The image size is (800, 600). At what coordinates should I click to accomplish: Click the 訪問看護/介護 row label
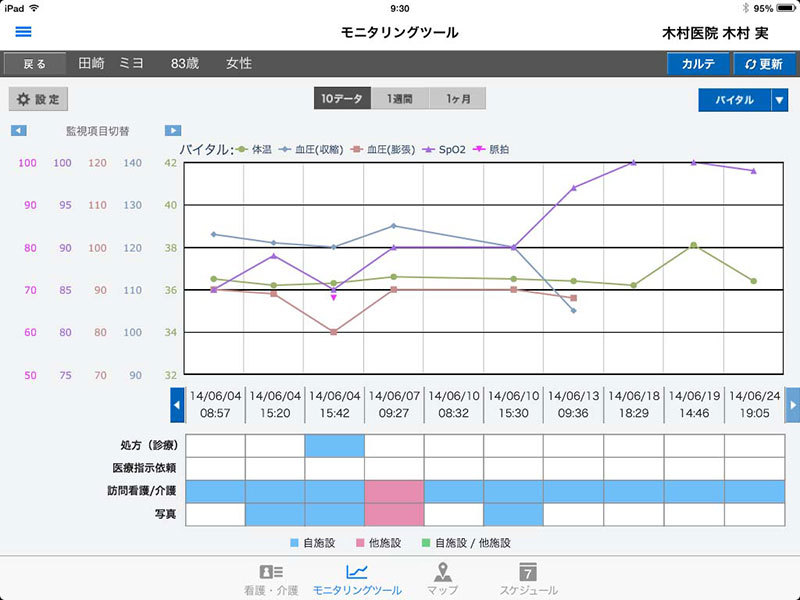[142, 491]
